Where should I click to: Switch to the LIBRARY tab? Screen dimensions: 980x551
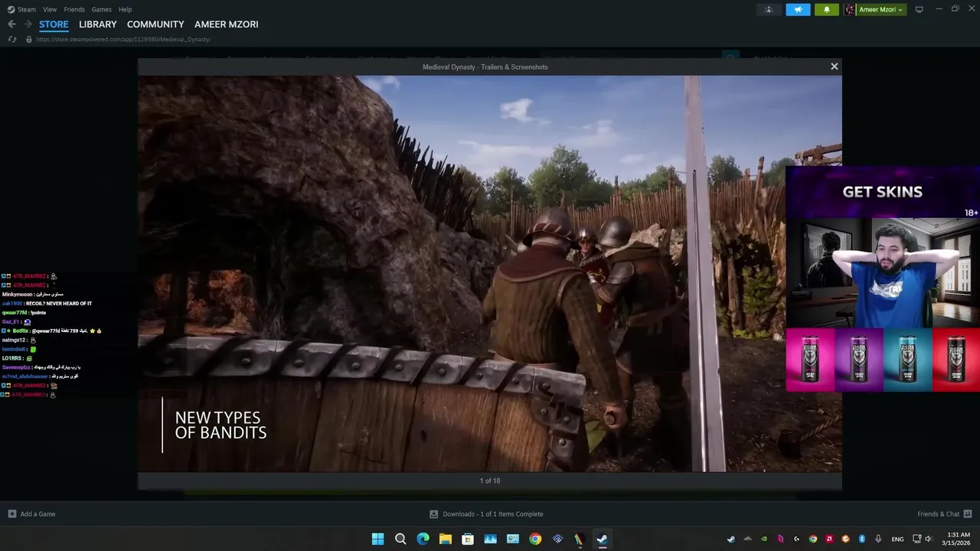(x=98, y=24)
